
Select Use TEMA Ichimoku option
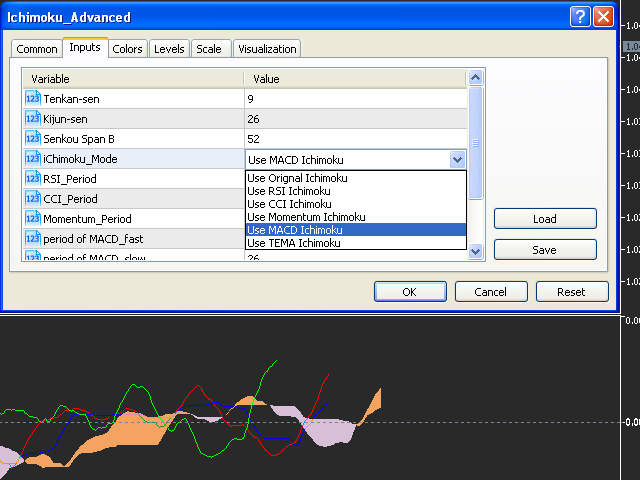click(x=293, y=243)
